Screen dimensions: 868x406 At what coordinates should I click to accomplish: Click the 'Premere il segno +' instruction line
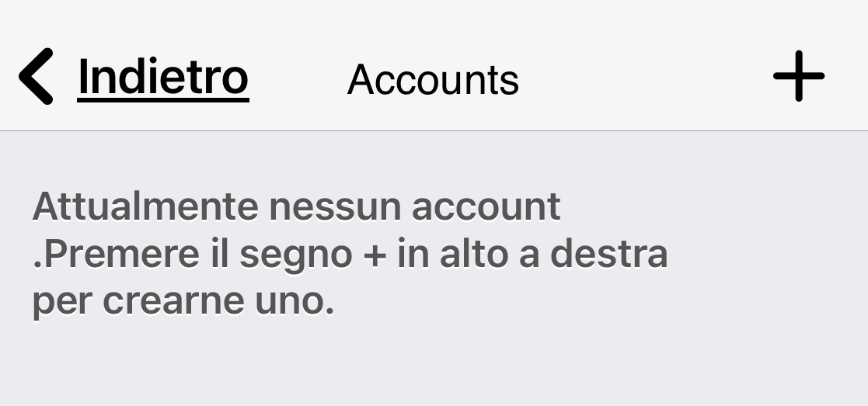(x=350, y=254)
